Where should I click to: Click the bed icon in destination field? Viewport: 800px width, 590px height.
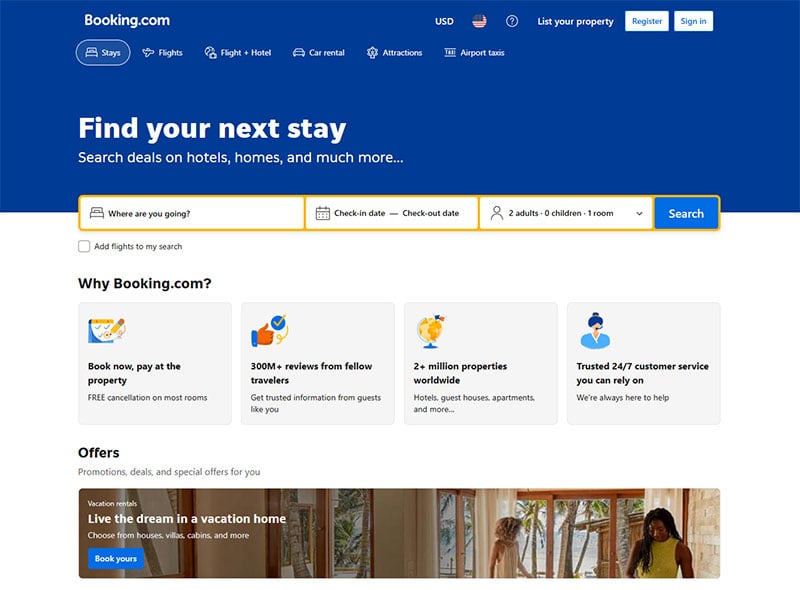[x=96, y=213]
